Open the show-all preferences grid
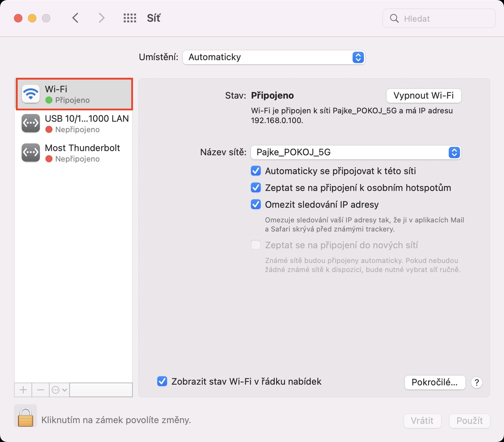Image resolution: width=504 pixels, height=442 pixels. click(x=130, y=18)
